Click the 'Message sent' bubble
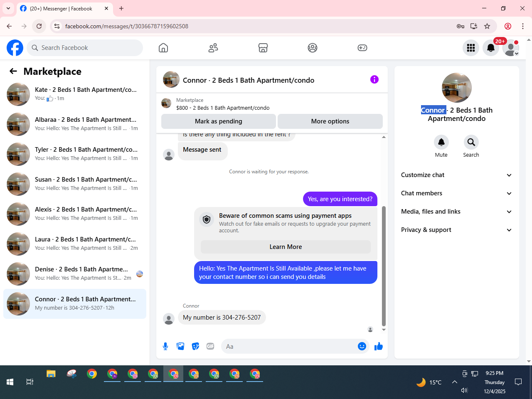The width and height of the screenshot is (532, 399). pyautogui.click(x=202, y=150)
